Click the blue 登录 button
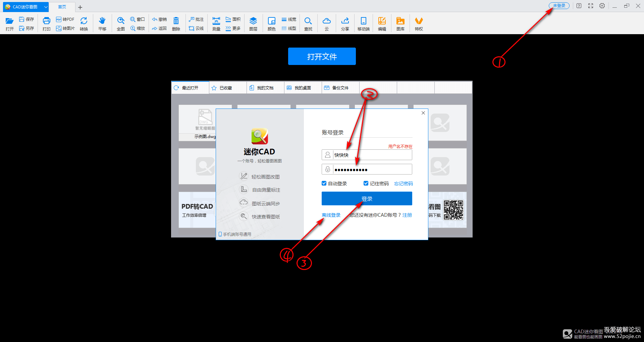This screenshot has width=644, height=342. click(367, 199)
